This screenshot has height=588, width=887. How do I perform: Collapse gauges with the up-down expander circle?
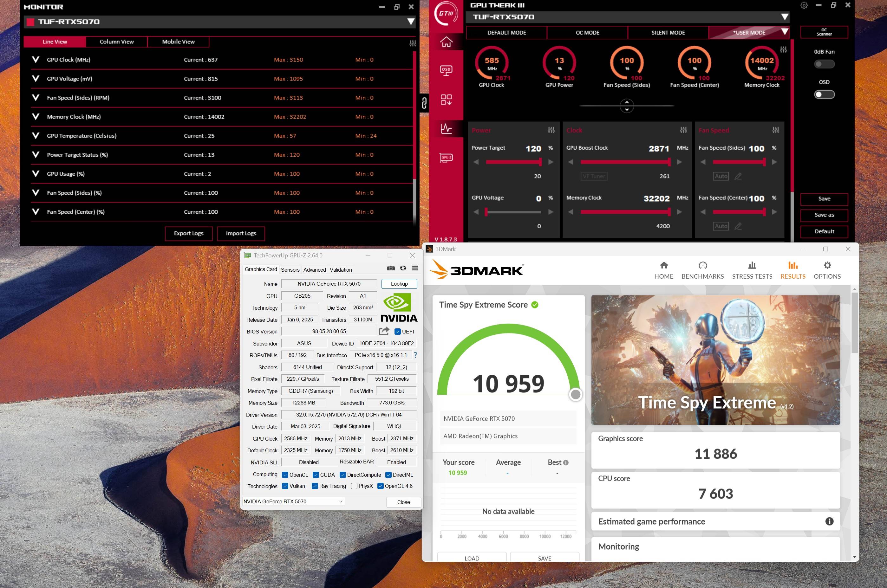coord(627,106)
